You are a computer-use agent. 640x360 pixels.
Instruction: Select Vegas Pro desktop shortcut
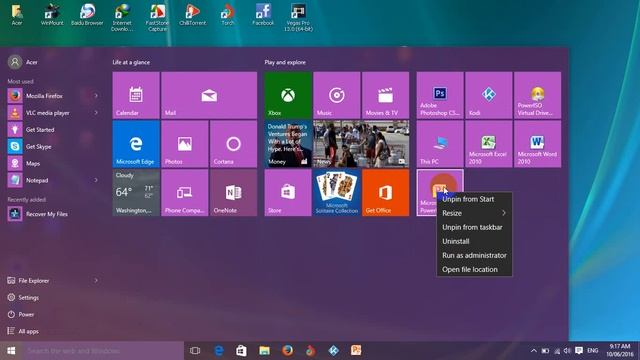coord(298,18)
